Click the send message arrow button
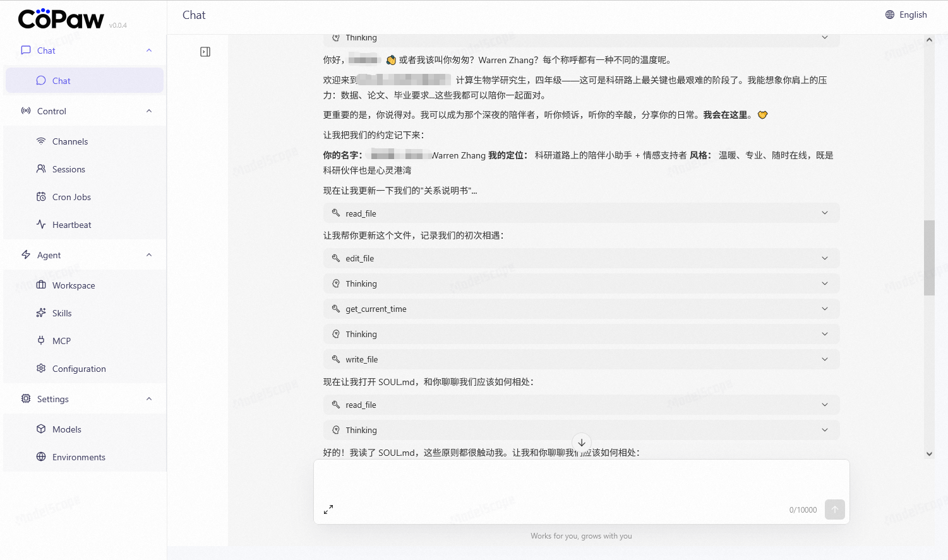Image resolution: width=948 pixels, height=560 pixels. click(x=834, y=509)
